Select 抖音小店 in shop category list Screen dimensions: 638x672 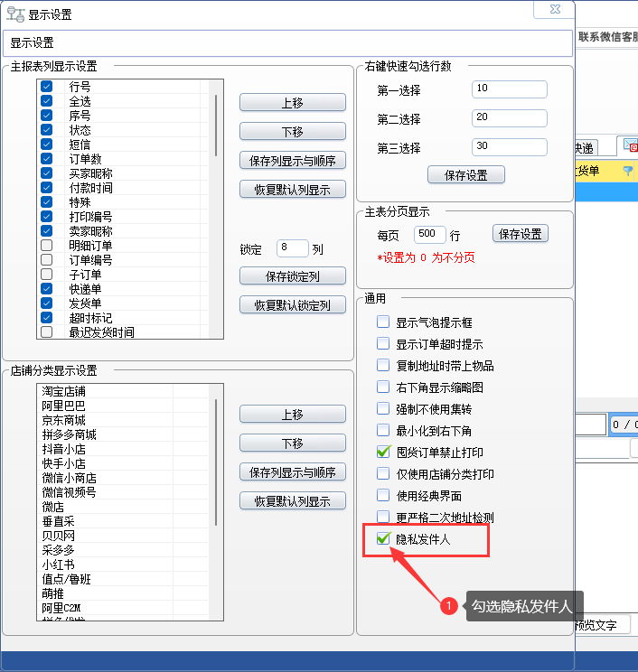pyautogui.click(x=63, y=449)
